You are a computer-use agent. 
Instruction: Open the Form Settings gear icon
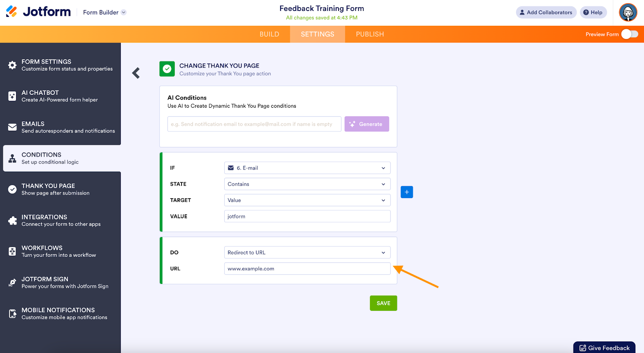coord(12,65)
